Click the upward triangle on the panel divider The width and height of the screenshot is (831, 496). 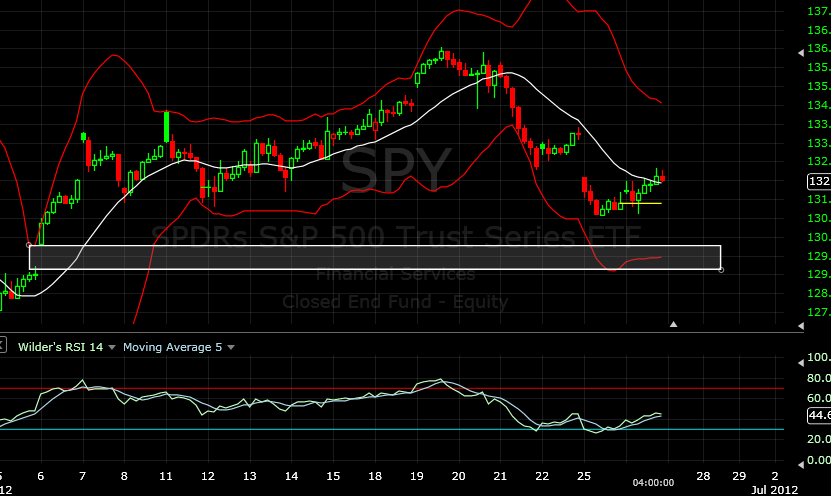673,324
